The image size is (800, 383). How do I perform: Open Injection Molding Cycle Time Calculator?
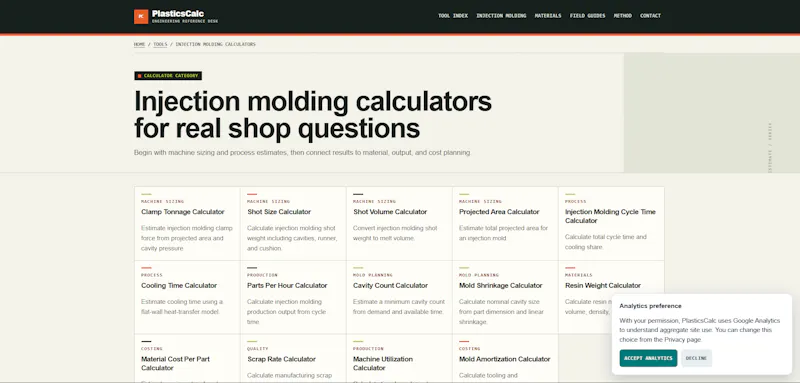pos(610,216)
